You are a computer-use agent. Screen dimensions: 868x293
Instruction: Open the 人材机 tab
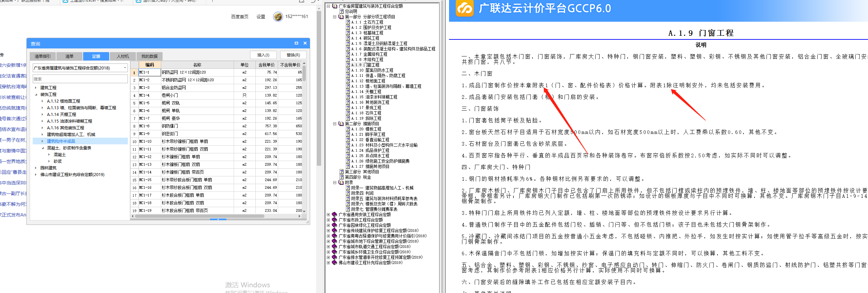(123, 56)
